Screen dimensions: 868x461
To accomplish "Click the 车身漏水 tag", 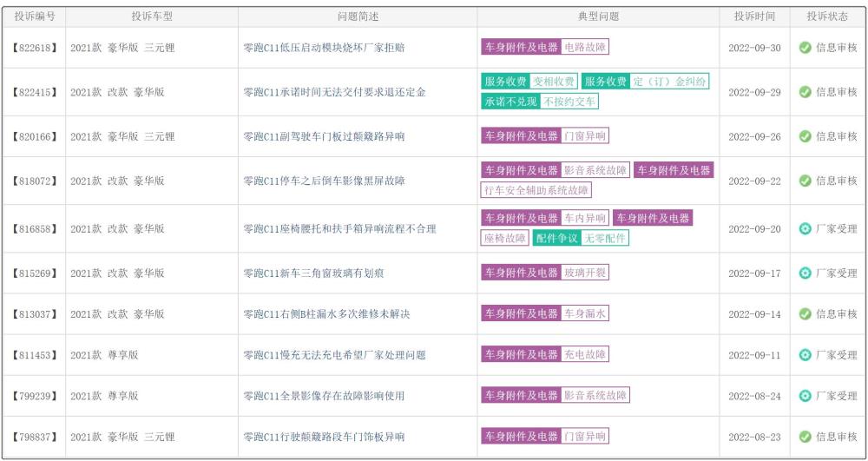I will (585, 313).
